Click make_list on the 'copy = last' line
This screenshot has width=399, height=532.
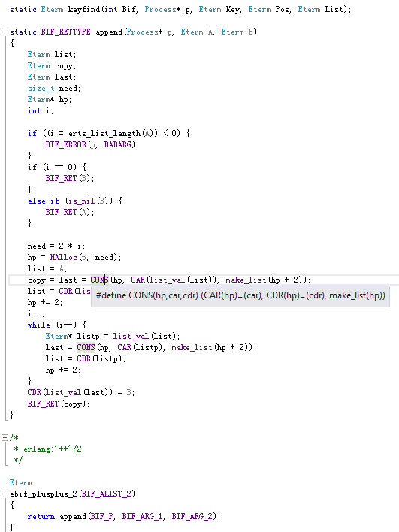246,280
